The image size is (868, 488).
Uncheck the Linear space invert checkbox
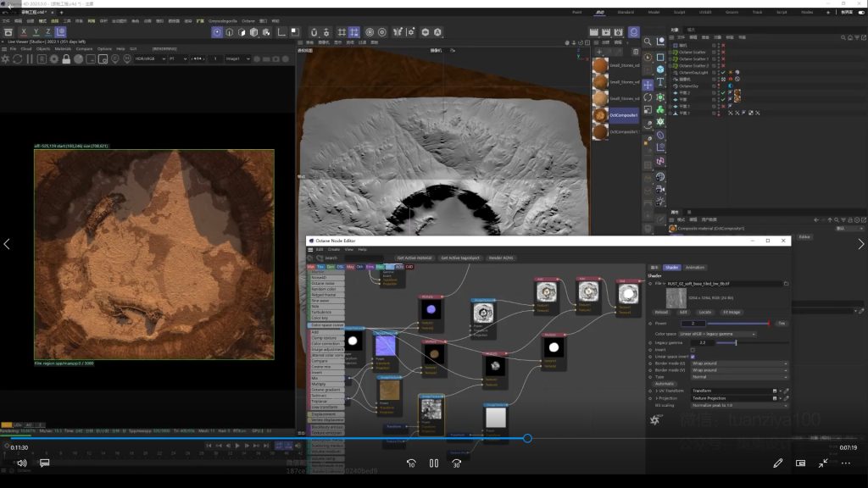(693, 357)
